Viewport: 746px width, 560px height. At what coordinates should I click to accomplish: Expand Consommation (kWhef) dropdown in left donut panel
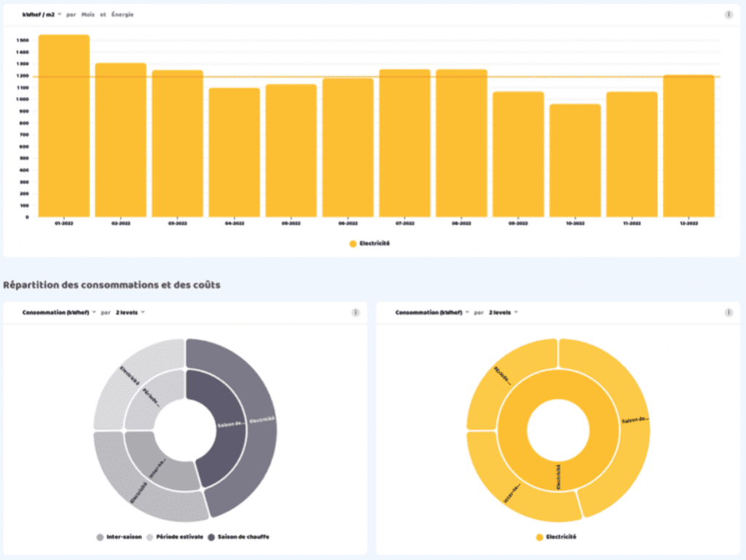coord(59,312)
